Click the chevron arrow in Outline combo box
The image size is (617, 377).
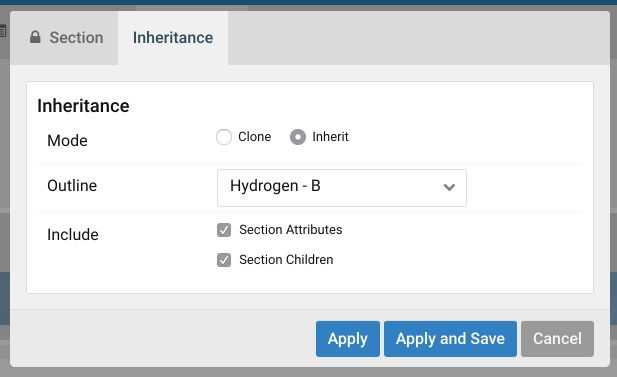click(x=449, y=187)
